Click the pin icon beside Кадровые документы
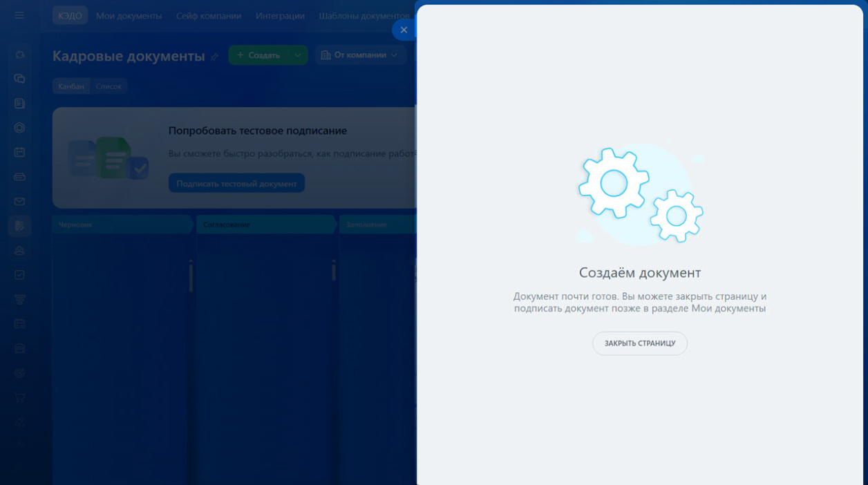The width and height of the screenshot is (868, 485). pos(214,57)
